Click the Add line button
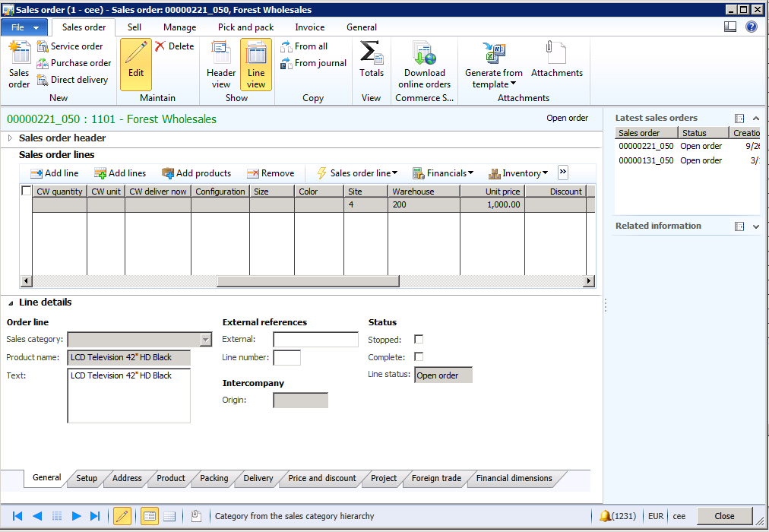Image resolution: width=769 pixels, height=532 pixels. pyautogui.click(x=54, y=173)
